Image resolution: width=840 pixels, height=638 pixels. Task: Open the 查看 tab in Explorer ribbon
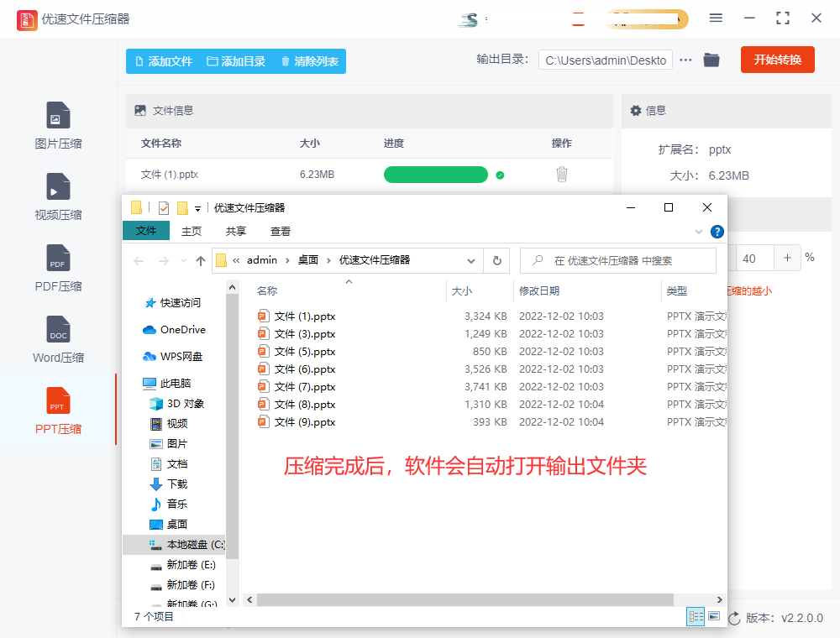(x=281, y=231)
